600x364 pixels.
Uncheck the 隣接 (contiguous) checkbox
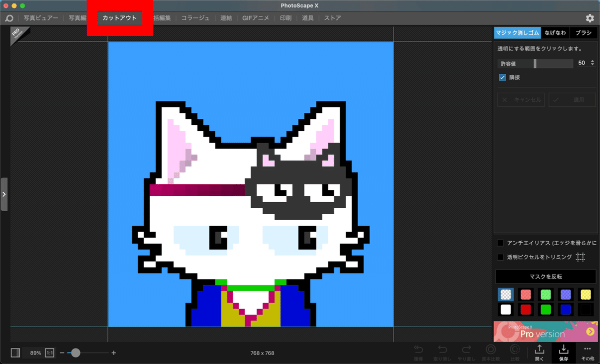502,77
